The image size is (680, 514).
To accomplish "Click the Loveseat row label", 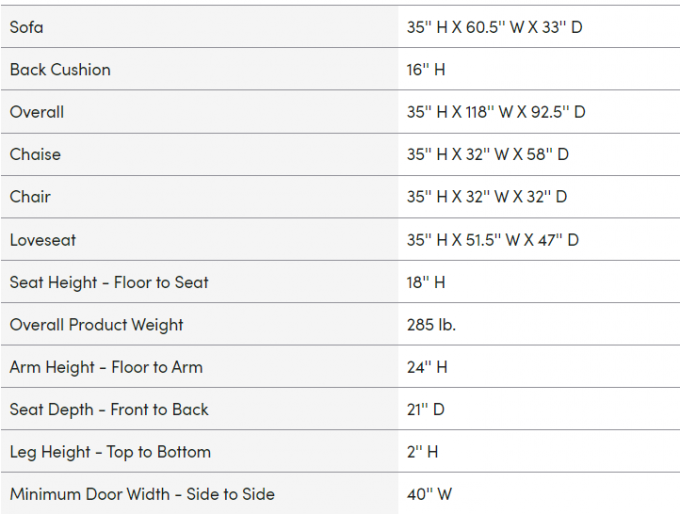I will tap(43, 240).
